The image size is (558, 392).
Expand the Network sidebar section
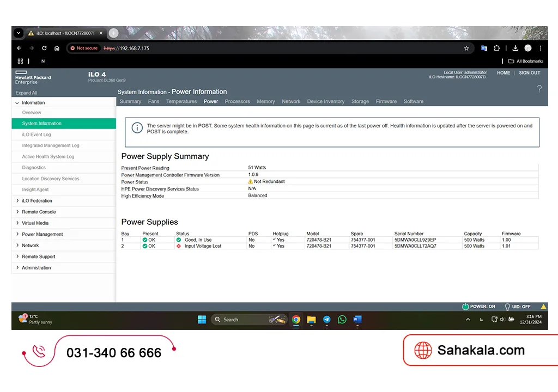point(17,246)
